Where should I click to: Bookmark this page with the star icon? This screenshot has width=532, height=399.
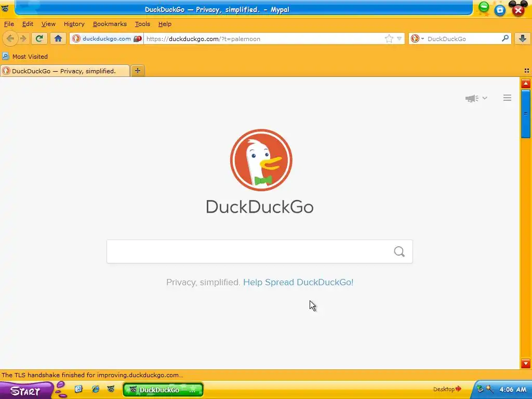pyautogui.click(x=389, y=38)
